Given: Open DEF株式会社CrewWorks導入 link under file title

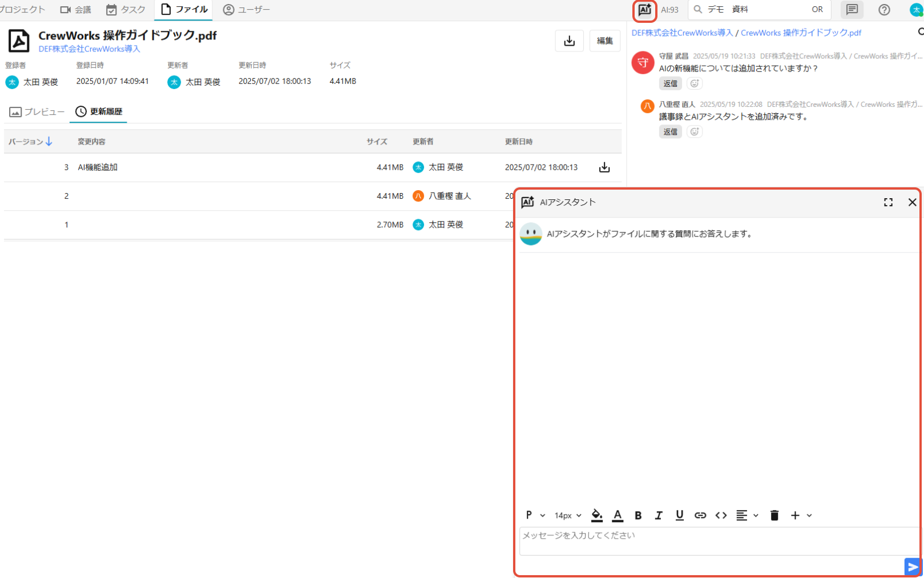Looking at the screenshot, I should 89,49.
